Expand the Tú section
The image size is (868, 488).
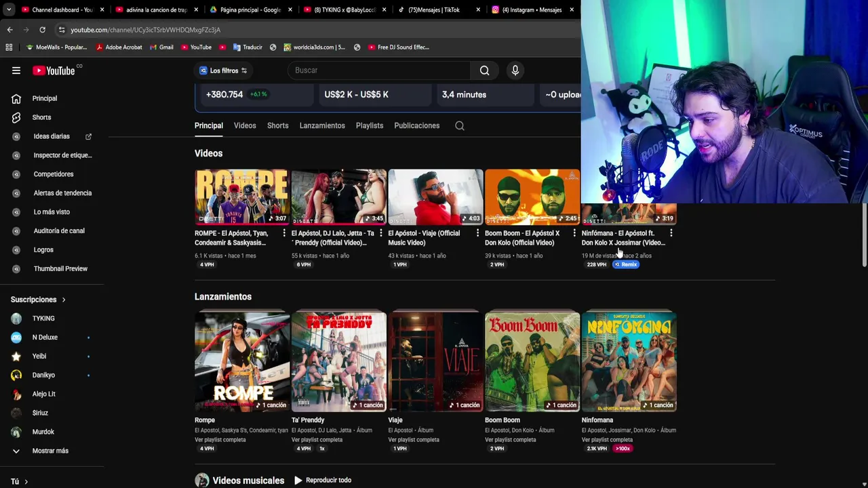tap(20, 481)
